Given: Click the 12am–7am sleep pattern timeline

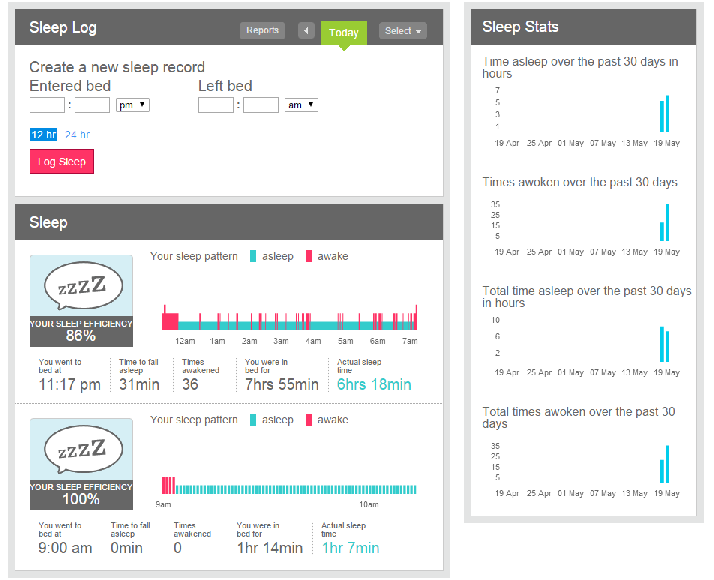Looking at the screenshot, I should [x=289, y=322].
